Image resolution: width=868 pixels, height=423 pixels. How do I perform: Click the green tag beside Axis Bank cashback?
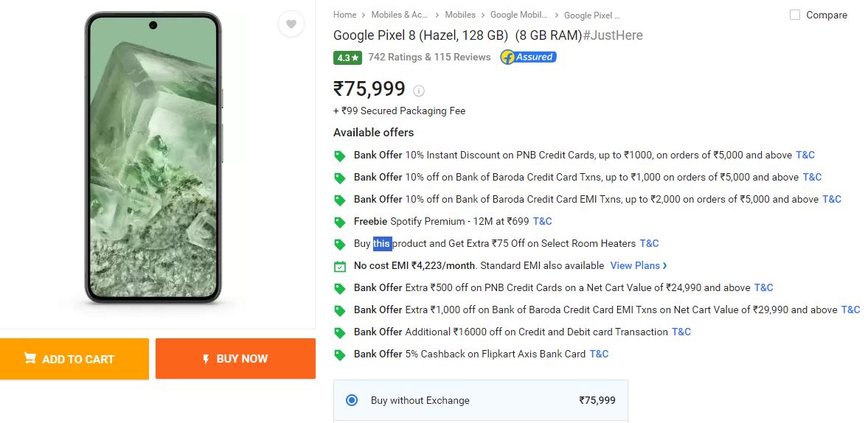point(340,354)
